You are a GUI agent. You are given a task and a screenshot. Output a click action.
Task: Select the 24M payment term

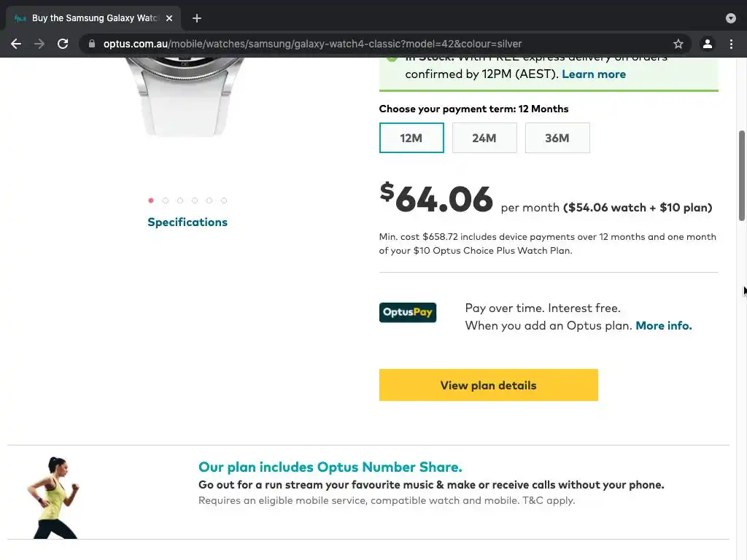pyautogui.click(x=484, y=138)
